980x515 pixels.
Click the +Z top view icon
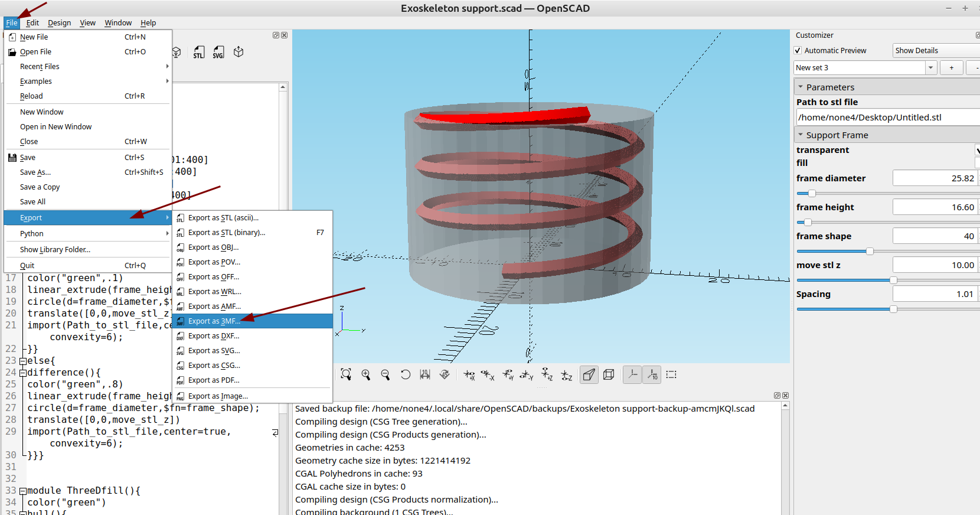(x=547, y=375)
